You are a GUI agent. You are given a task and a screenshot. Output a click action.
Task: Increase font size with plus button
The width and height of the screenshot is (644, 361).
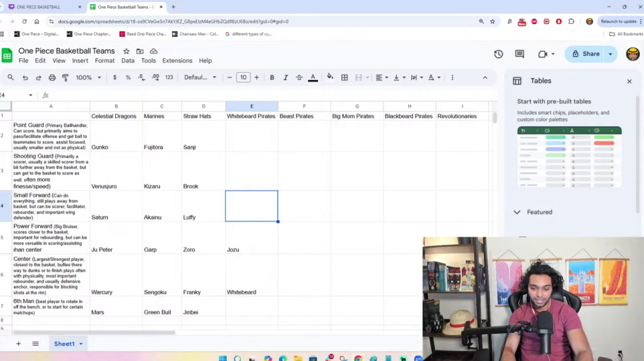[256, 78]
